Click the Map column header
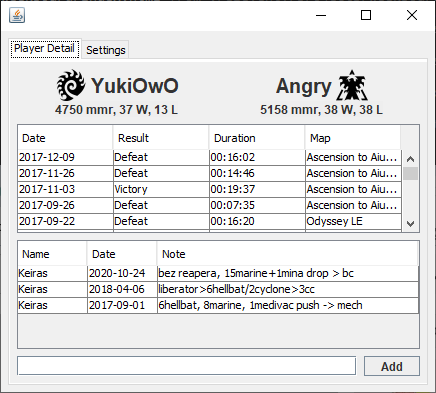Viewport: 436px width, 393px height. pyautogui.click(x=353, y=138)
